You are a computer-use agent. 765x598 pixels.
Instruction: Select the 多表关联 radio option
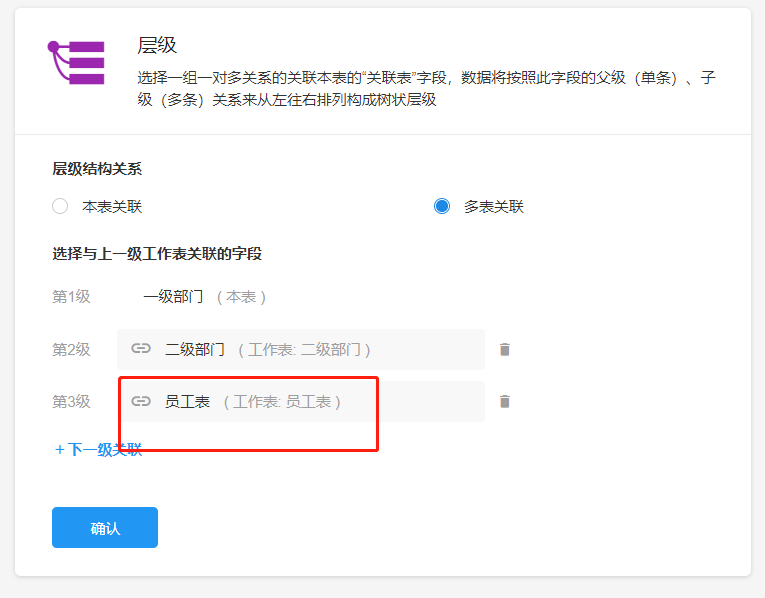tap(442, 207)
